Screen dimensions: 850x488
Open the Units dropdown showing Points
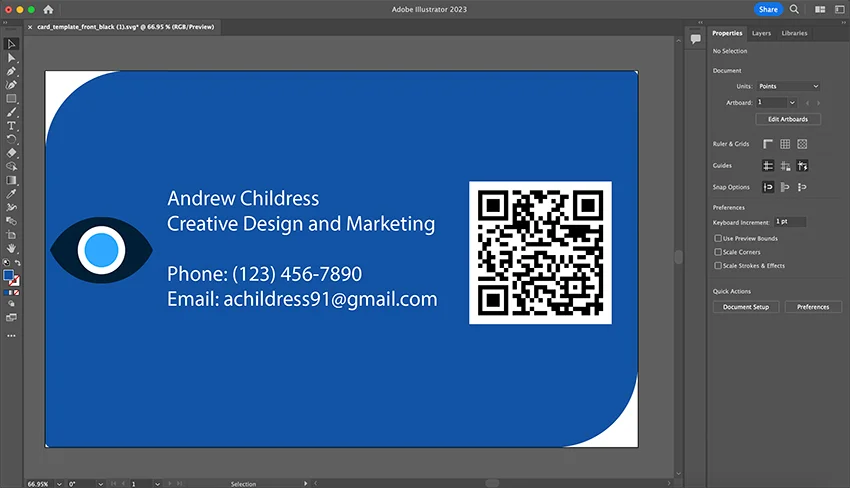point(788,86)
